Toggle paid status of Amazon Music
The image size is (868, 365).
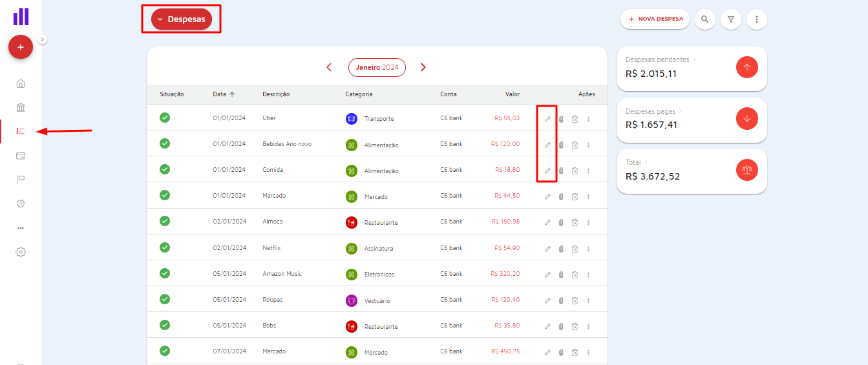165,273
